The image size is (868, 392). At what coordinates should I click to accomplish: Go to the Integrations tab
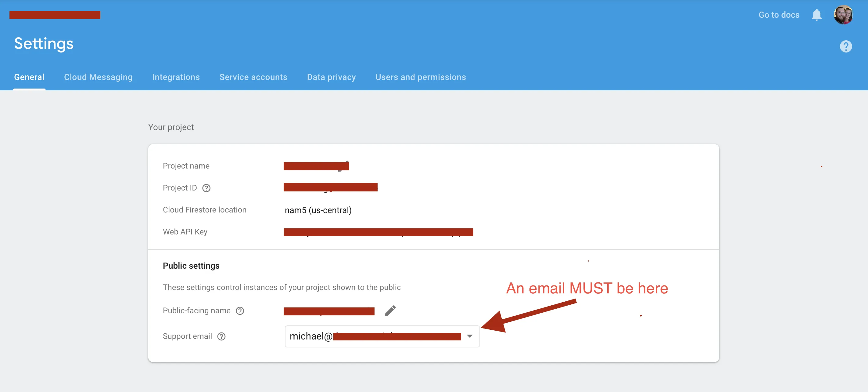pyautogui.click(x=176, y=77)
